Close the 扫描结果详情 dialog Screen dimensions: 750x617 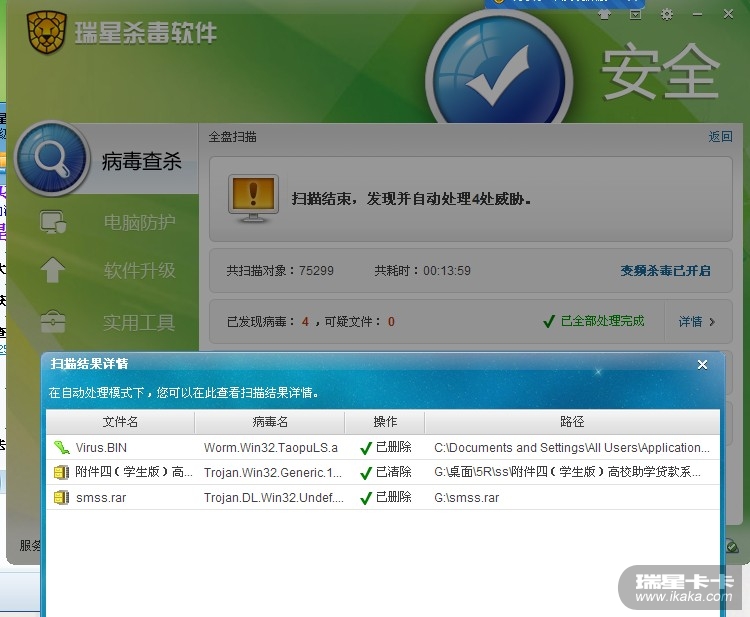tap(702, 365)
